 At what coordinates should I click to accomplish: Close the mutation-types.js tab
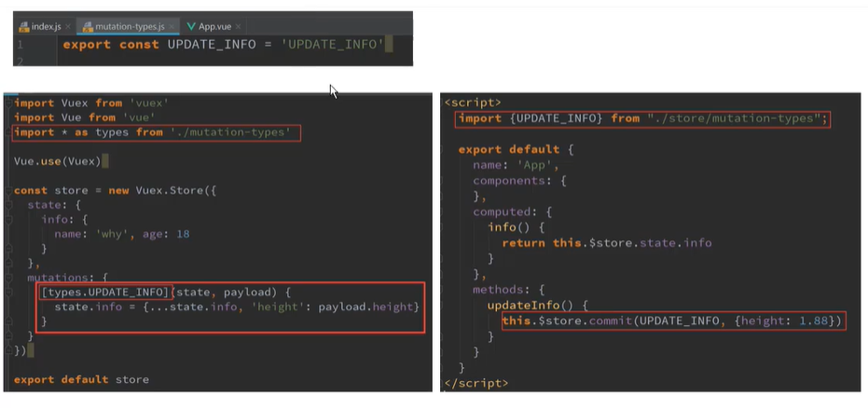[x=172, y=26]
